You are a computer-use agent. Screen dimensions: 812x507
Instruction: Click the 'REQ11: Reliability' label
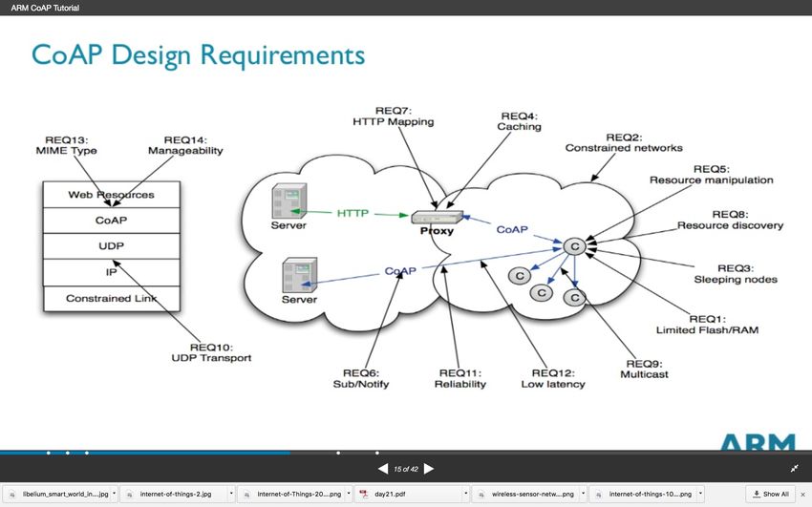click(x=459, y=379)
